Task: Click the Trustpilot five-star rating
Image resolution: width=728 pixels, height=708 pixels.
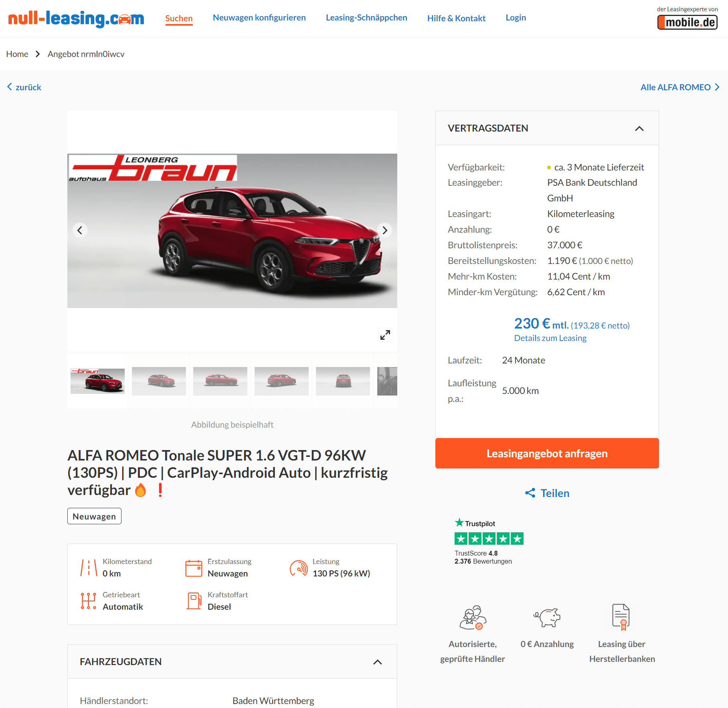Action: coord(489,539)
